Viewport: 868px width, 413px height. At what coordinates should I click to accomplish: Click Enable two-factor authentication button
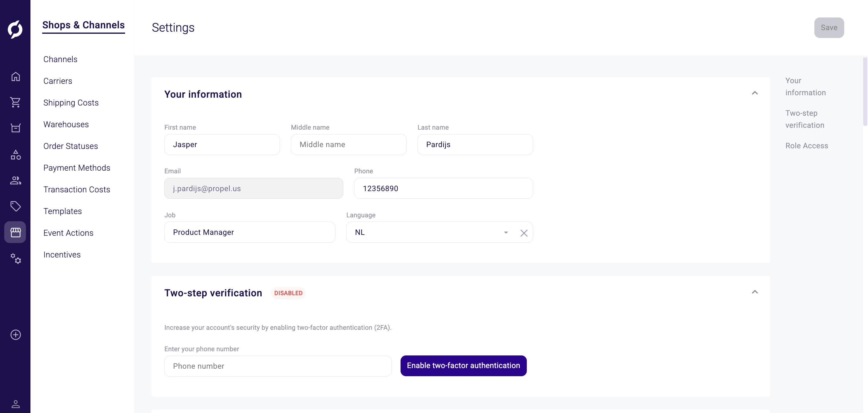point(463,365)
